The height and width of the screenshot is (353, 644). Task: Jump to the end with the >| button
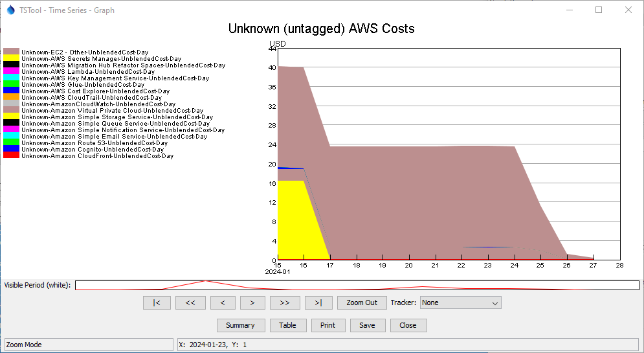pos(318,303)
